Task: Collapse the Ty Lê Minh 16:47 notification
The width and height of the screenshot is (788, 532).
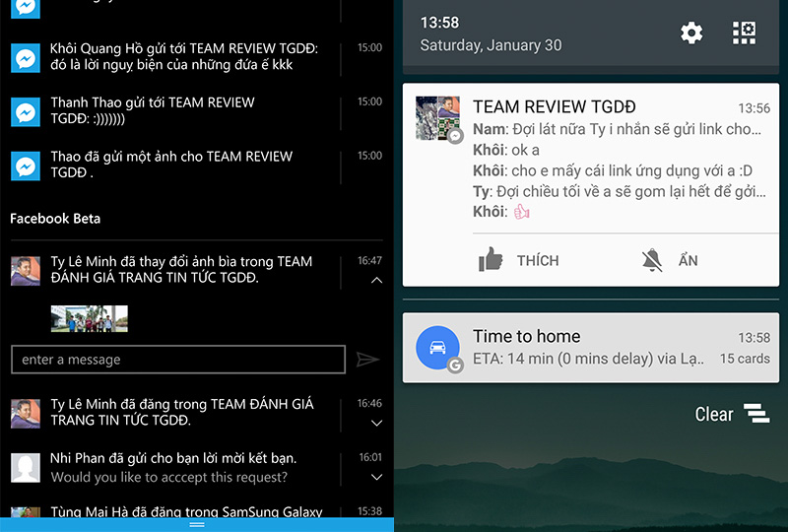Action: tap(376, 280)
